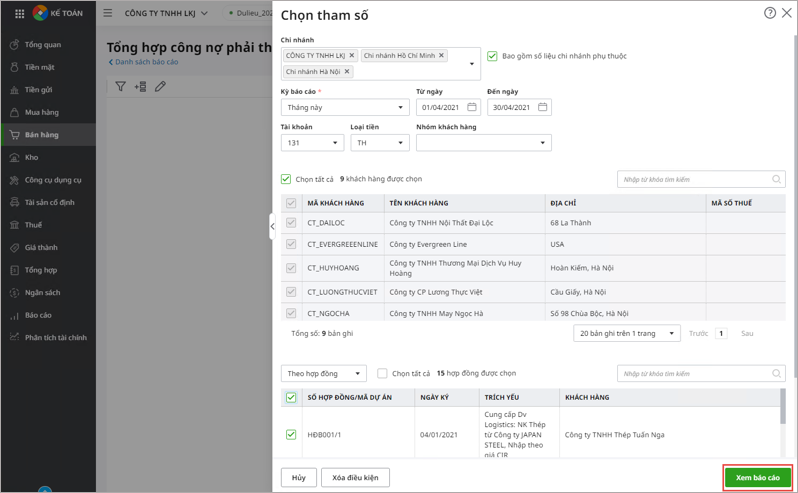Toggle checkbox for contract HĐB001/1
This screenshot has height=493, width=798.
click(x=291, y=434)
